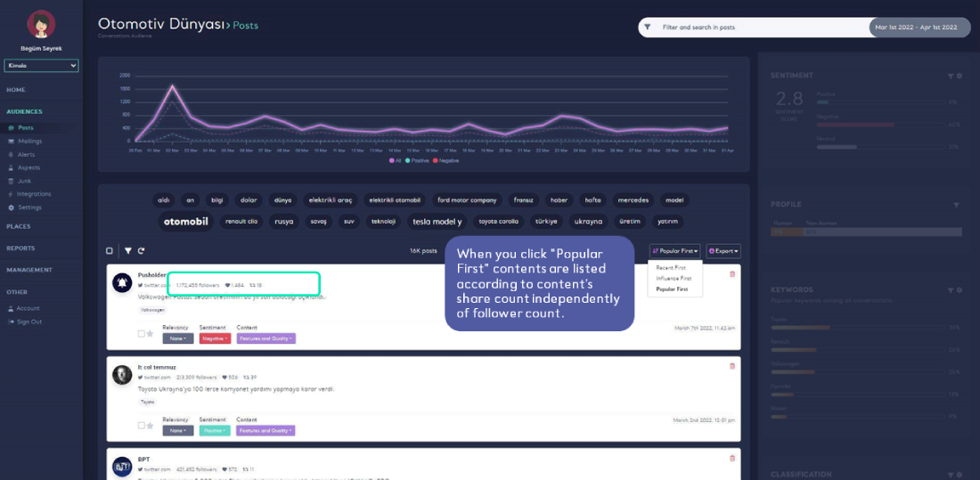The width and height of the screenshot is (980, 480).
Task: Select Recent First sort option
Action: coord(671,267)
